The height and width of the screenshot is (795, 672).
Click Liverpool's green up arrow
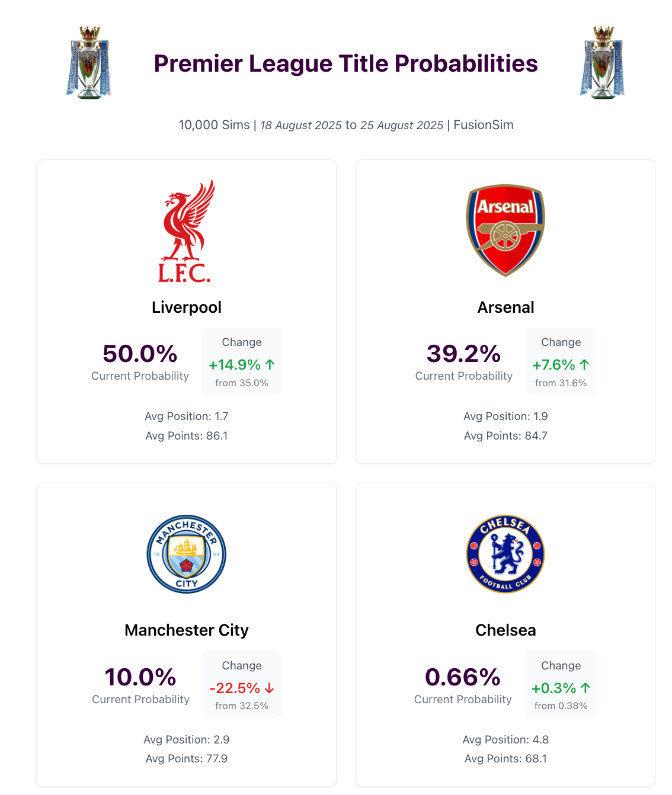(270, 365)
